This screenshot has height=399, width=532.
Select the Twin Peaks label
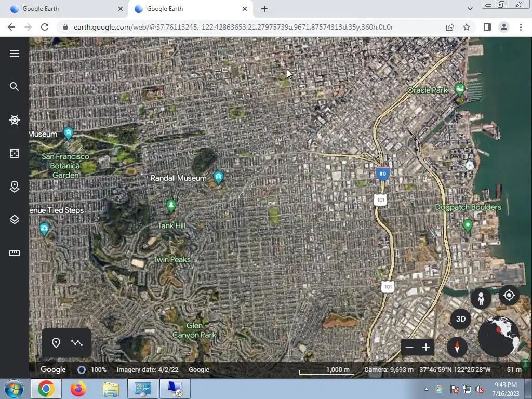tap(171, 260)
